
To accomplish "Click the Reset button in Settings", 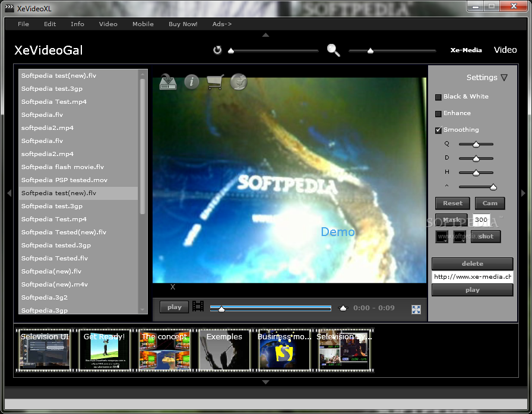I will click(452, 203).
